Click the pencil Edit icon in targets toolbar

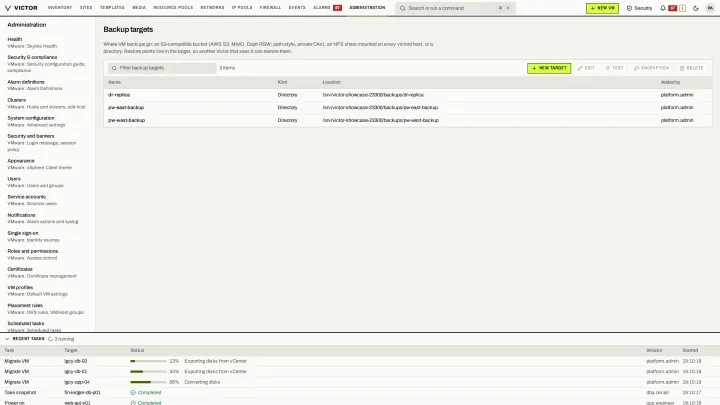point(580,68)
